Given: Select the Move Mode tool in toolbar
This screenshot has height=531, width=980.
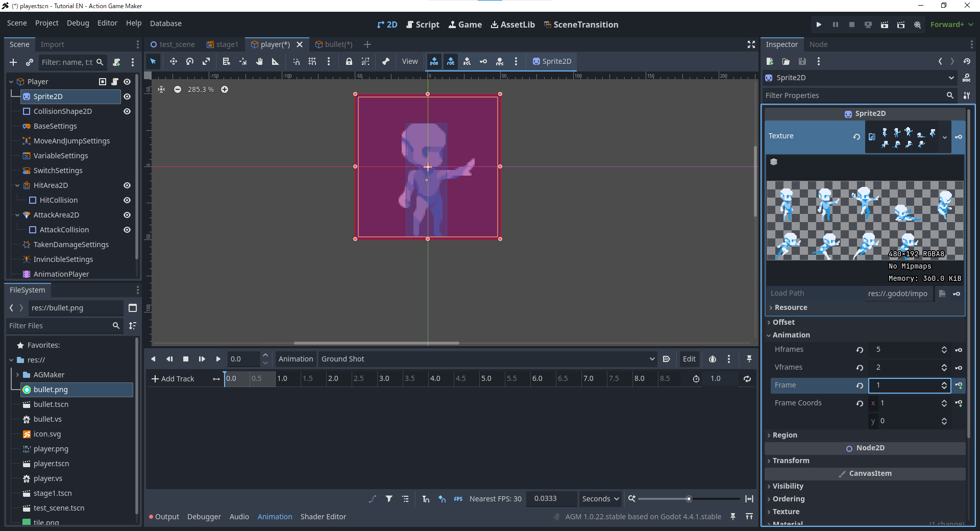Looking at the screenshot, I should tap(174, 61).
